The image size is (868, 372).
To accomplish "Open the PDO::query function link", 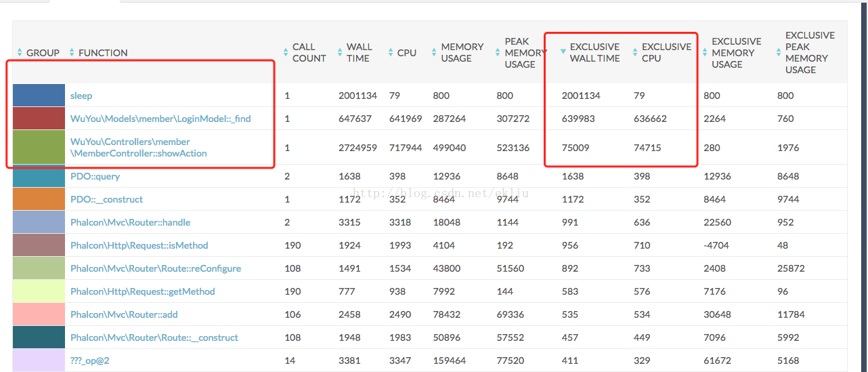I will (x=95, y=176).
